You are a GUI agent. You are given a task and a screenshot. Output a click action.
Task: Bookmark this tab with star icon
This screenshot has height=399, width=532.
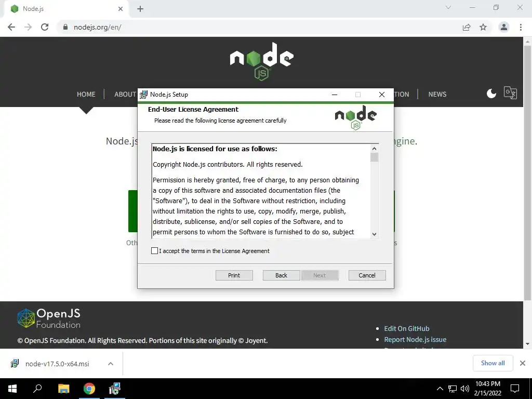483,27
